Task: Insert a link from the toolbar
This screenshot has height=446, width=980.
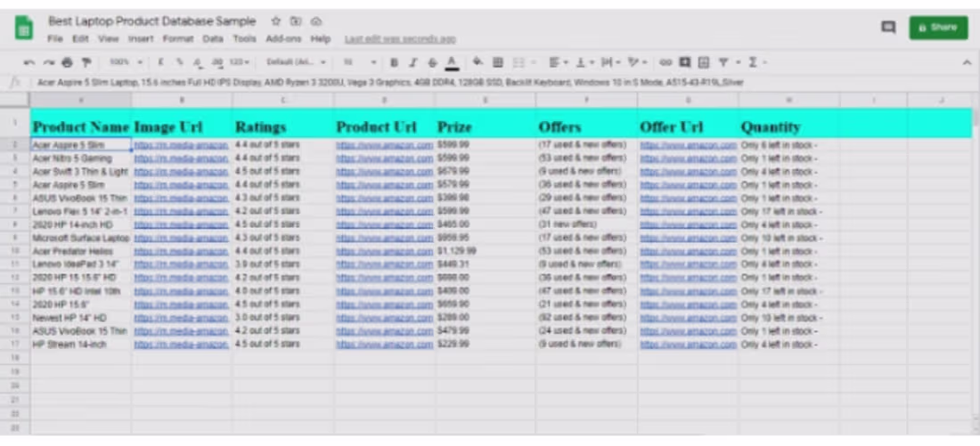Action: click(x=666, y=62)
